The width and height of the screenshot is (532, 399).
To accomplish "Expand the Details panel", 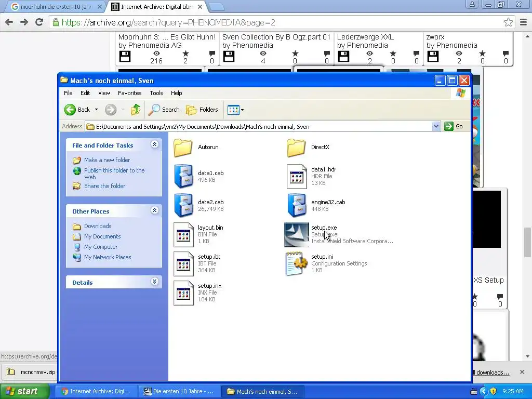I will [x=154, y=282].
